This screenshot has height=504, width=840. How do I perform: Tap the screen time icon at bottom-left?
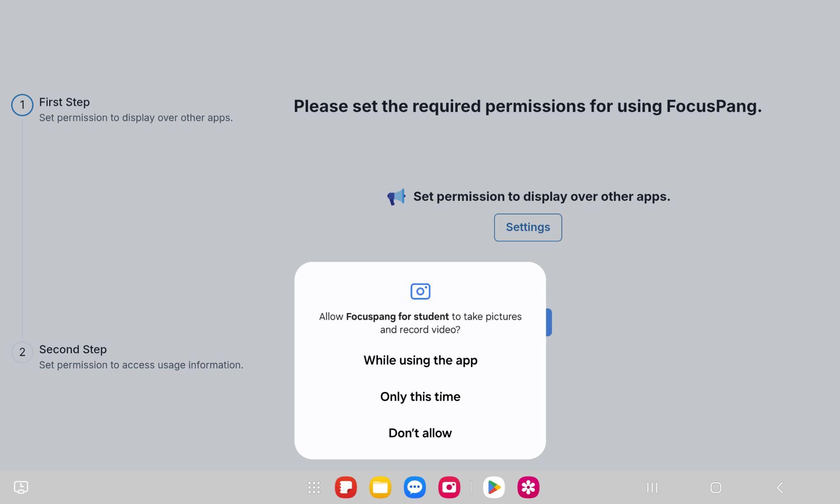coord(21,487)
